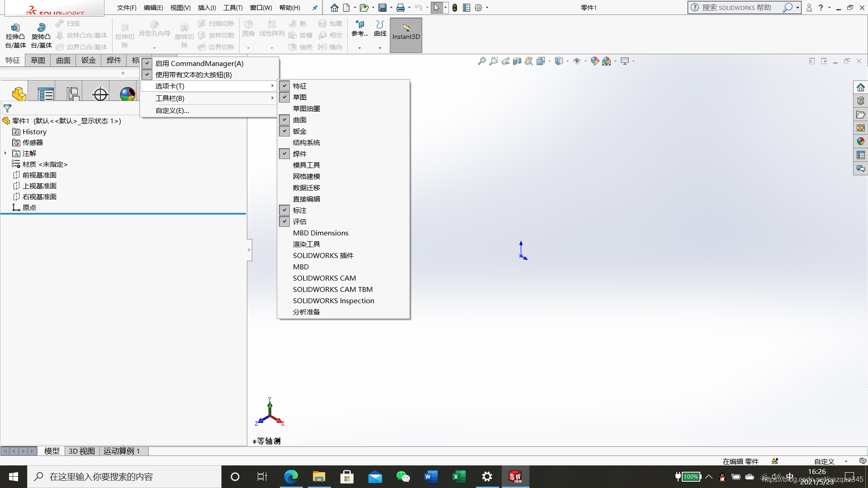Open the 运动算例 1 bottom tab
Screen dimensions: 868x488
(x=121, y=451)
